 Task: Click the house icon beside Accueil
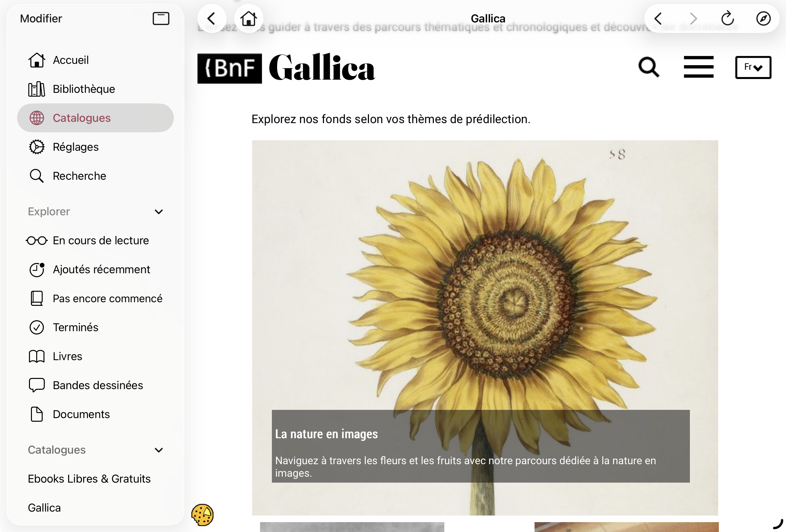(37, 60)
